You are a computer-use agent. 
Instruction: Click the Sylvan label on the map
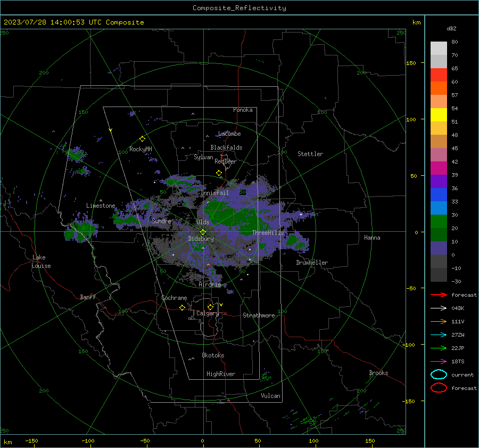203,157
